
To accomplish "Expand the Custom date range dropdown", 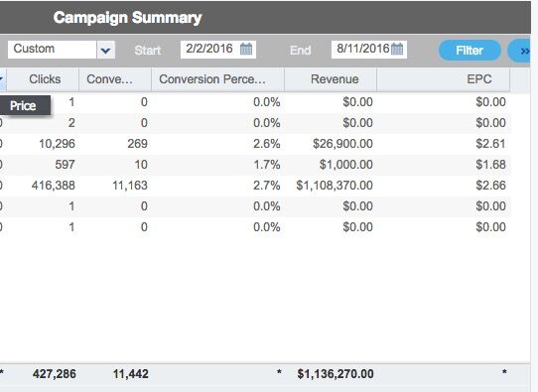I will pyautogui.click(x=105, y=50).
